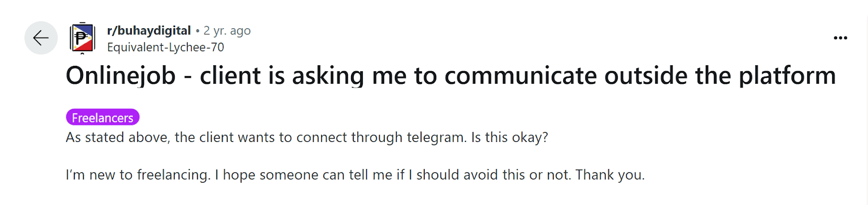View the Equivalent-Lychee-70 user profile

(x=165, y=47)
